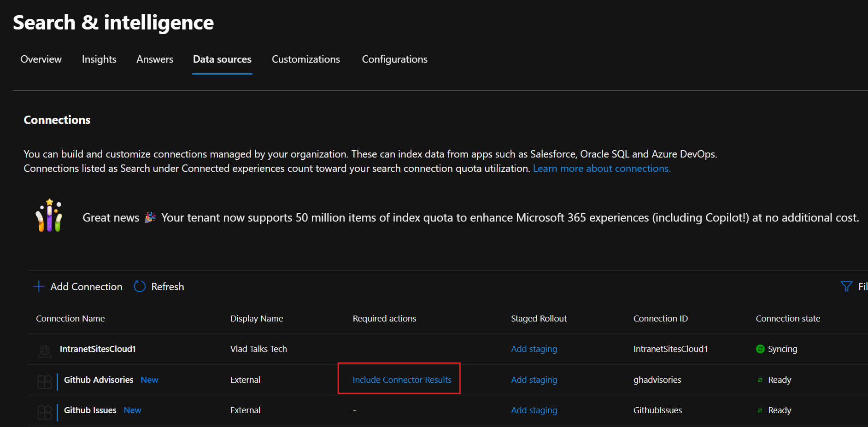Viewport: 868px width, 427px height.
Task: Switch to the Overview tab
Action: click(41, 59)
